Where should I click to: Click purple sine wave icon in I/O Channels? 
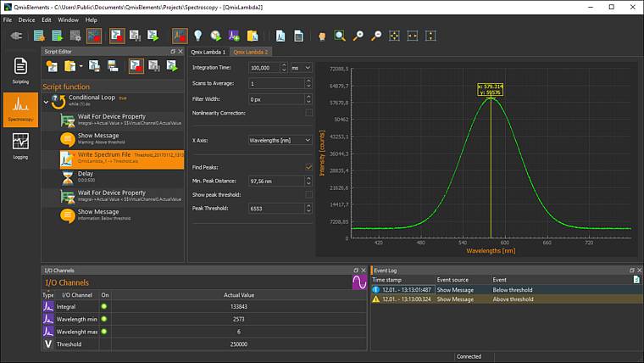coord(359,282)
